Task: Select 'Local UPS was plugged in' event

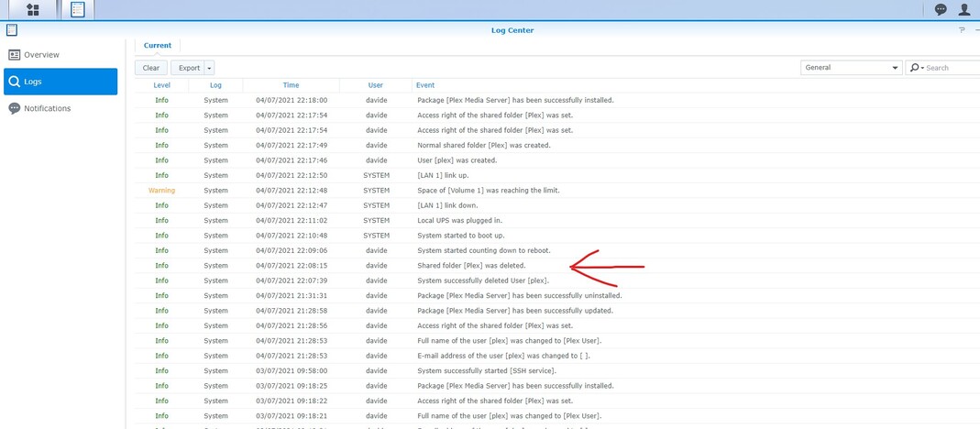Action: [459, 220]
